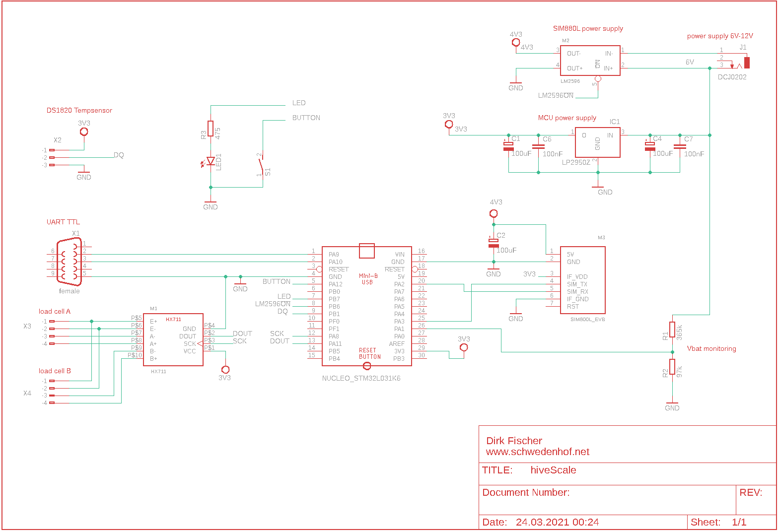Select the C2 100uF capacitor symbol
Screen dimensions: 778x532
(x=494, y=243)
